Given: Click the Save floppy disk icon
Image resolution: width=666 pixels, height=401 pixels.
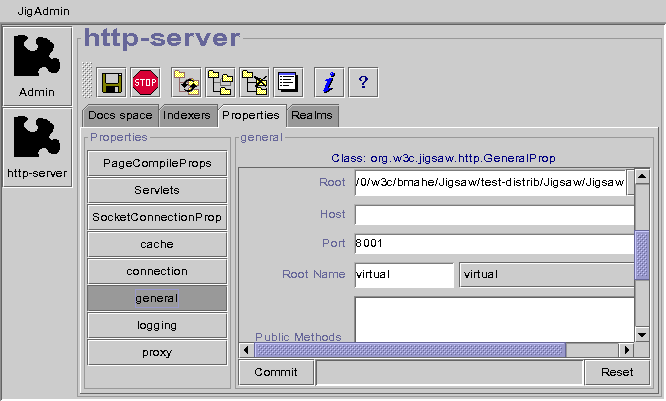Looking at the screenshot, I should pyautogui.click(x=111, y=82).
